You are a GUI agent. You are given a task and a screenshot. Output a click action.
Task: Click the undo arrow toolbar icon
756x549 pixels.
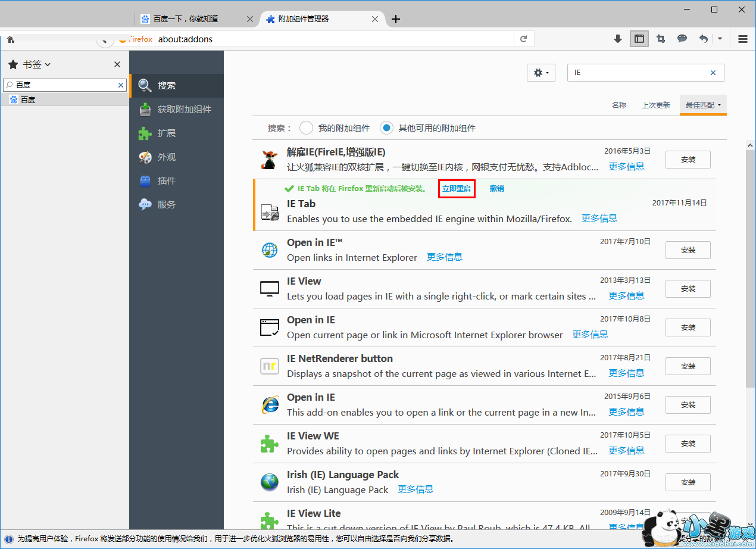[704, 39]
